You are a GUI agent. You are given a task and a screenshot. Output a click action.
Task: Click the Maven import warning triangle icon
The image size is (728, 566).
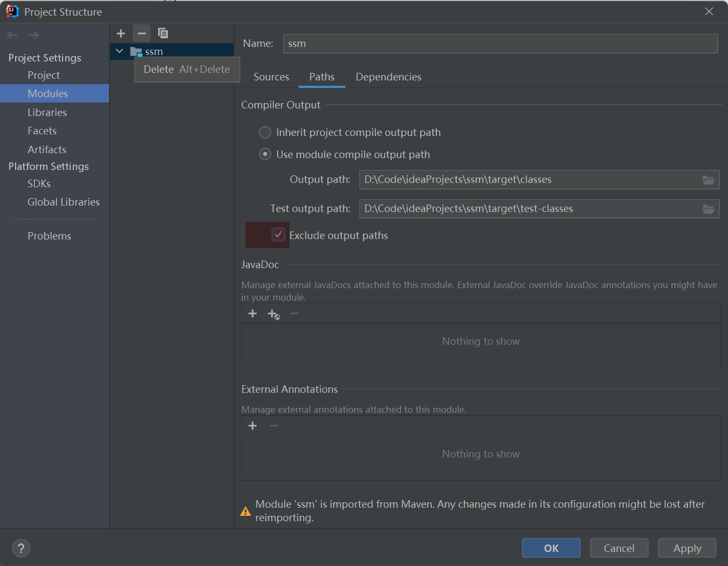[x=246, y=511]
